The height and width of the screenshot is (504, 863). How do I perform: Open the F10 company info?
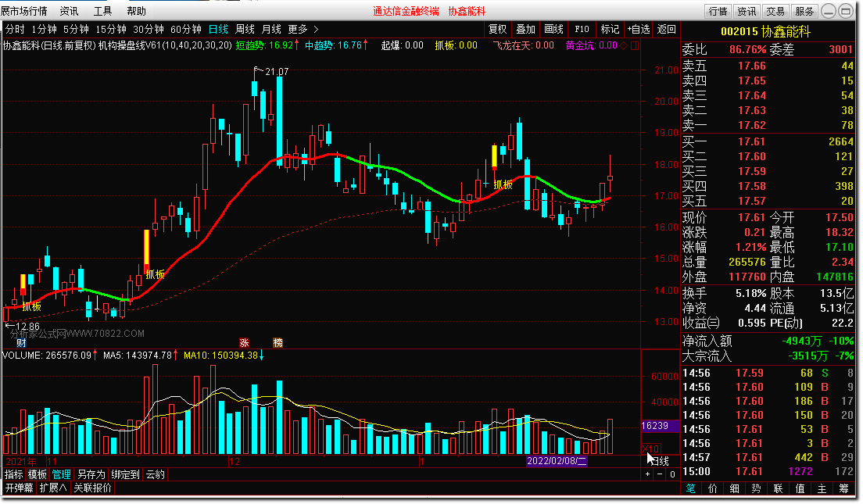(582, 29)
